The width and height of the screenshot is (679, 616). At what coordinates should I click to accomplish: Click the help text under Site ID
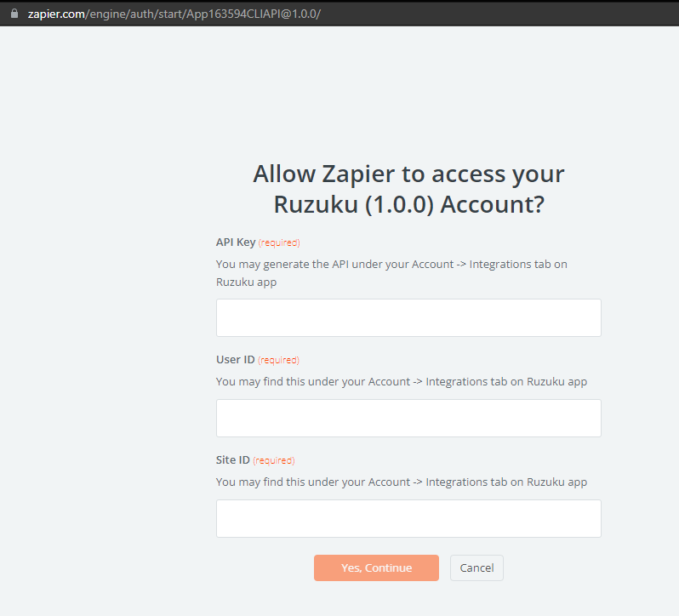point(402,482)
